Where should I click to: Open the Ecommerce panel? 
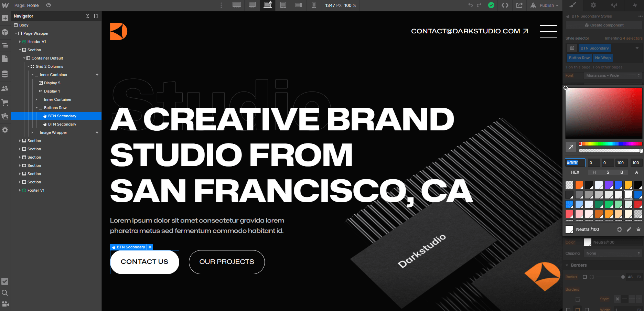click(5, 103)
